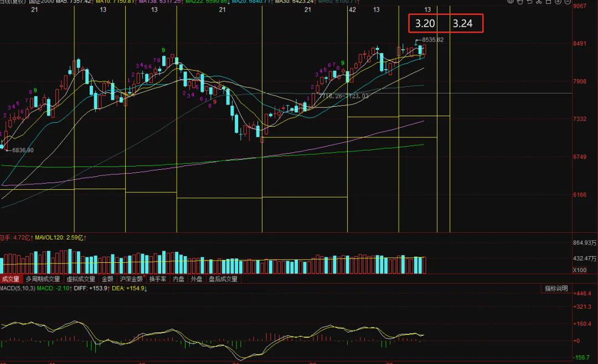Click the undo arrow icon in chart toolbar

click(x=529, y=2)
